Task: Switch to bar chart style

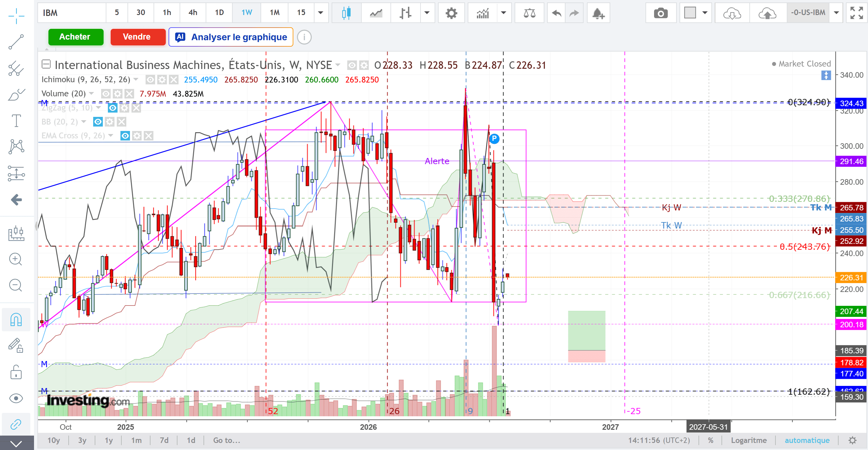Action: coord(405,13)
